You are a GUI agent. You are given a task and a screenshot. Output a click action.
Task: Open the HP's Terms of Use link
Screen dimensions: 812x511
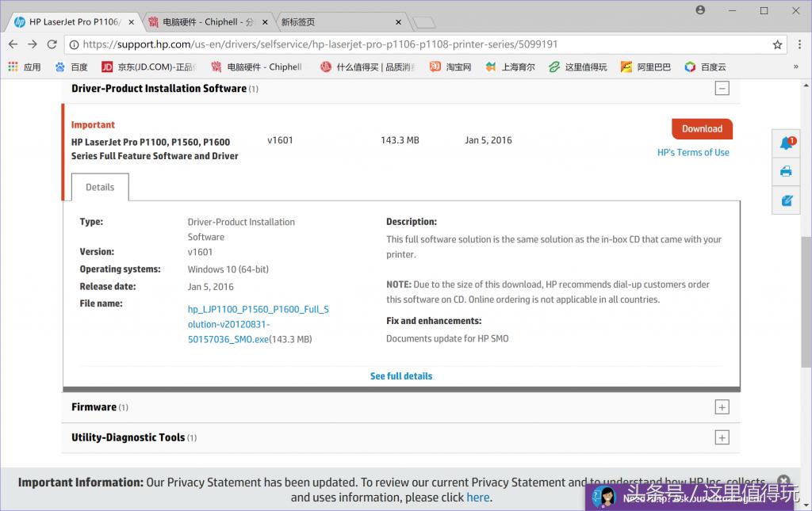pos(693,152)
